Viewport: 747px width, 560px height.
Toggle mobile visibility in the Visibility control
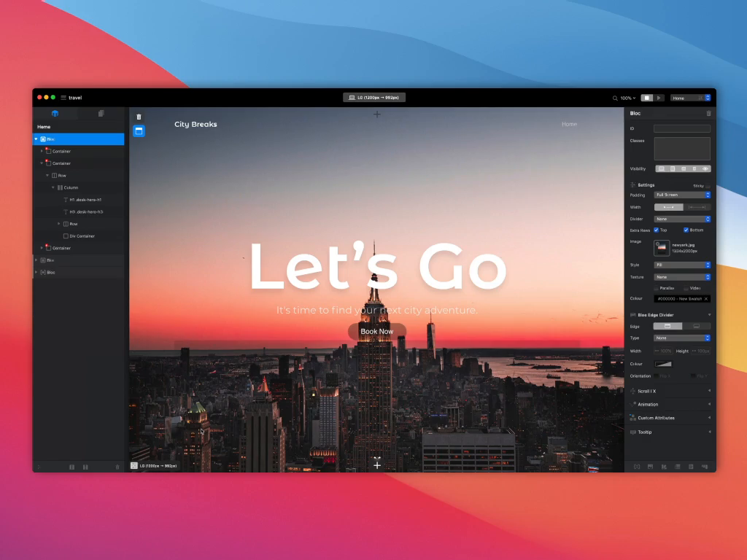click(x=694, y=168)
